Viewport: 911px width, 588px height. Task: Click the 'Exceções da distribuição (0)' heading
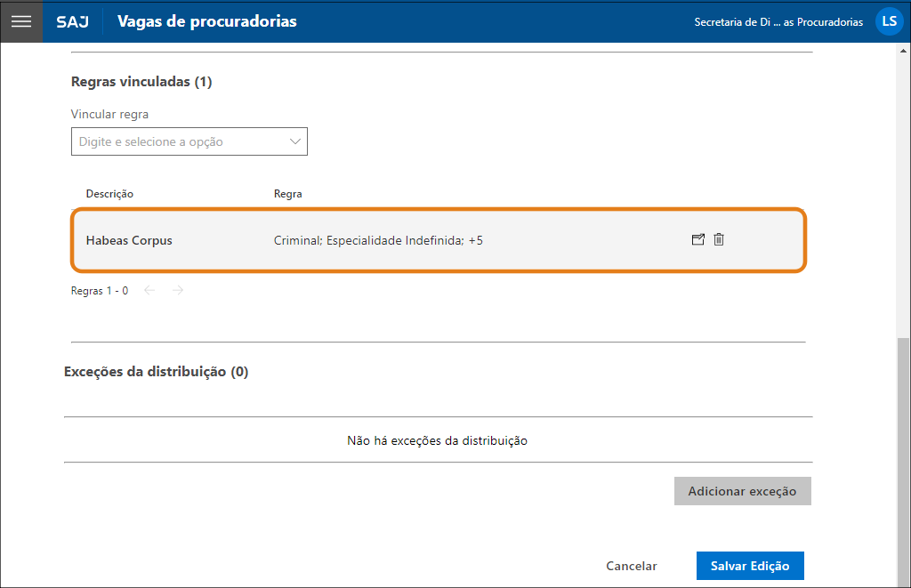click(x=156, y=372)
